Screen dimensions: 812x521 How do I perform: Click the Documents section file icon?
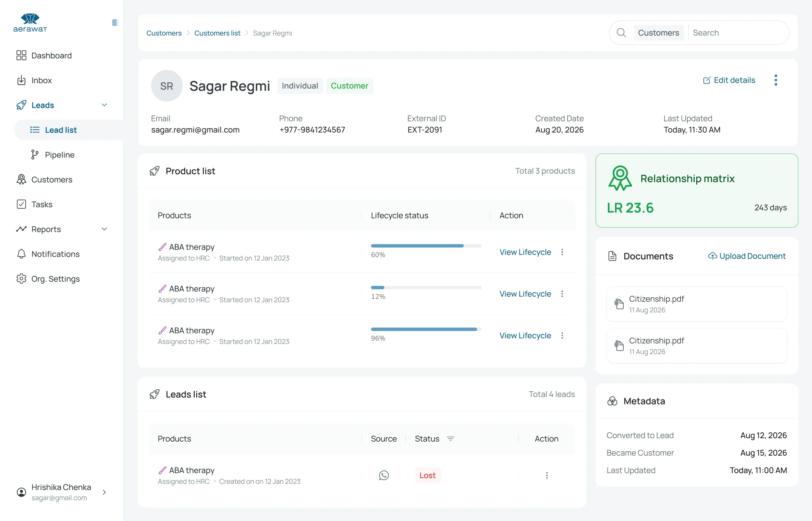(x=612, y=256)
